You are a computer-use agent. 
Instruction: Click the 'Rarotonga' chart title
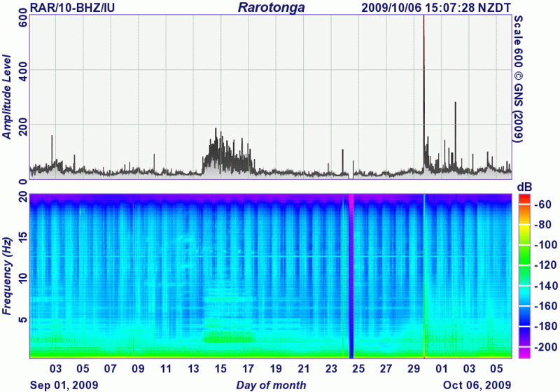pos(271,8)
